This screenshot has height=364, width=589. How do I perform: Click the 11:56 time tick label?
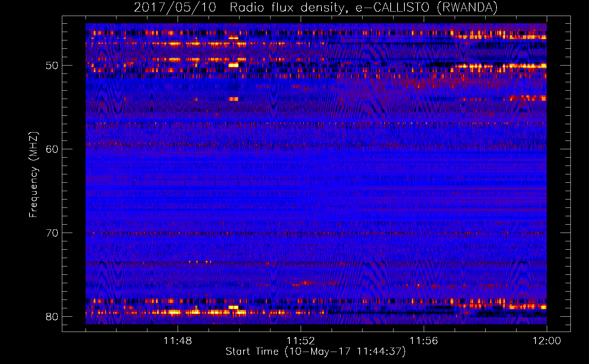pyautogui.click(x=424, y=341)
